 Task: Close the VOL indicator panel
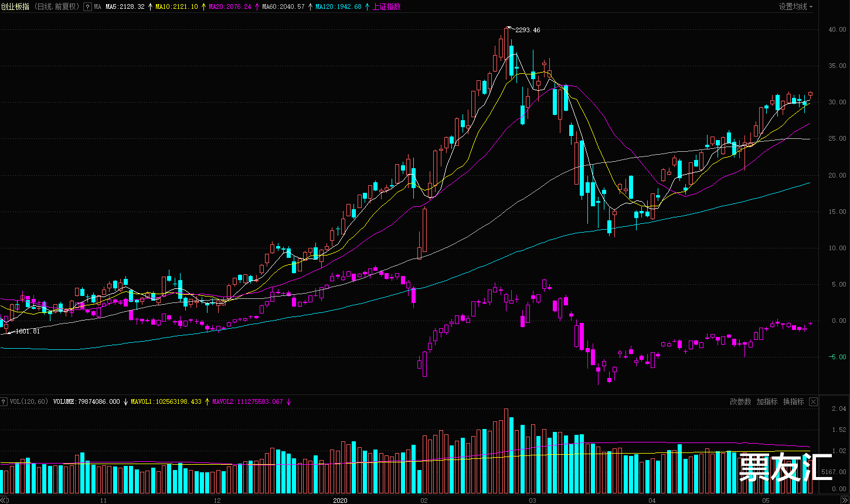click(x=813, y=402)
